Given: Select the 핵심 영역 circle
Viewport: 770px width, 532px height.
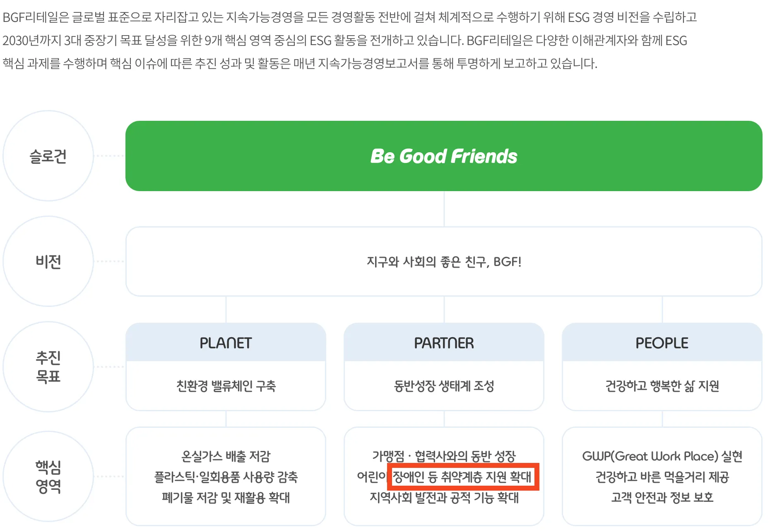Looking at the screenshot, I should pos(48,477).
